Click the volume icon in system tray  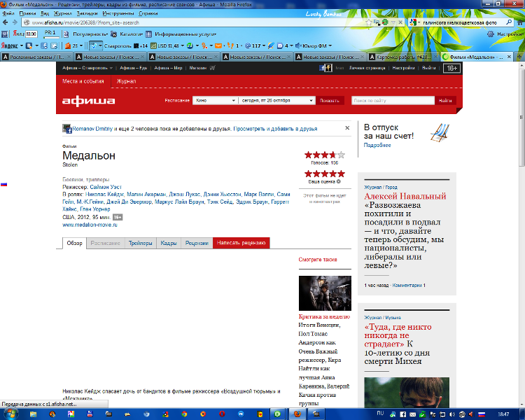pyautogui.click(x=452, y=414)
